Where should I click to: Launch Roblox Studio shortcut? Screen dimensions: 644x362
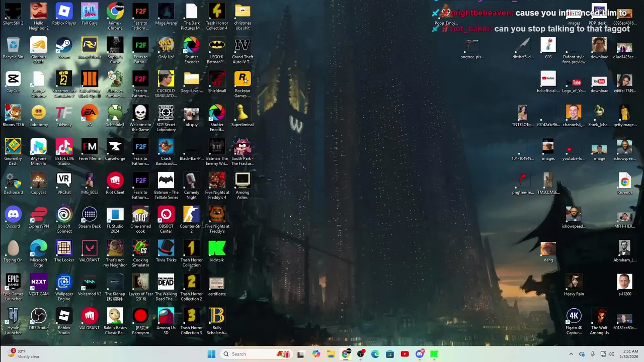(64, 322)
